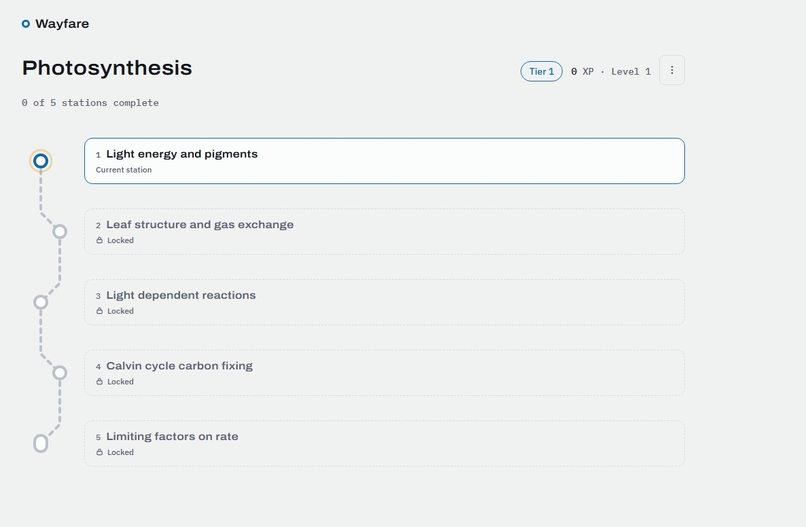Click the path node for station 3
Viewport: 806px width, 527px height.
41,302
